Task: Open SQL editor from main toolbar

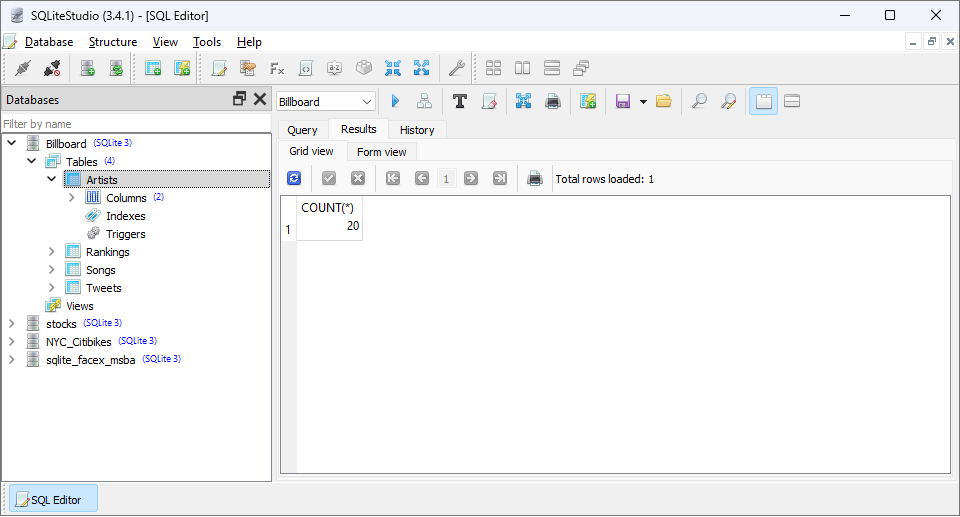Action: click(x=219, y=68)
